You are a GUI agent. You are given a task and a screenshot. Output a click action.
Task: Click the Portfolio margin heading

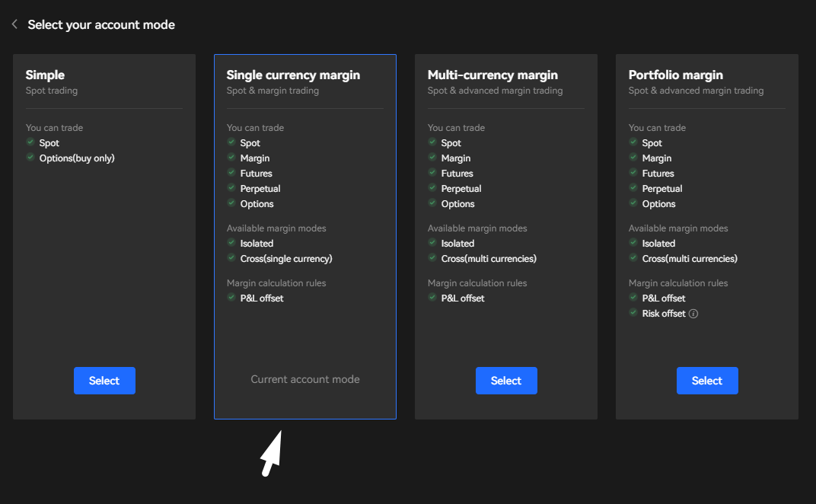click(x=675, y=75)
